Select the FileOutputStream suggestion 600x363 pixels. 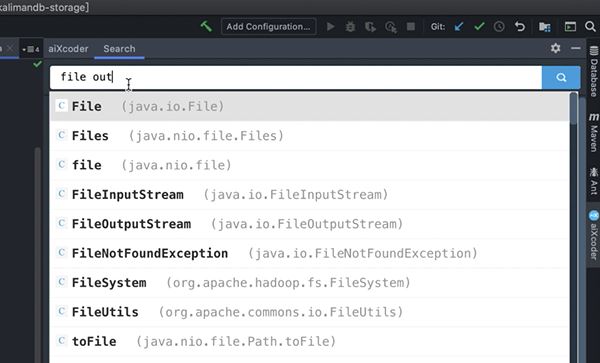tap(310, 224)
